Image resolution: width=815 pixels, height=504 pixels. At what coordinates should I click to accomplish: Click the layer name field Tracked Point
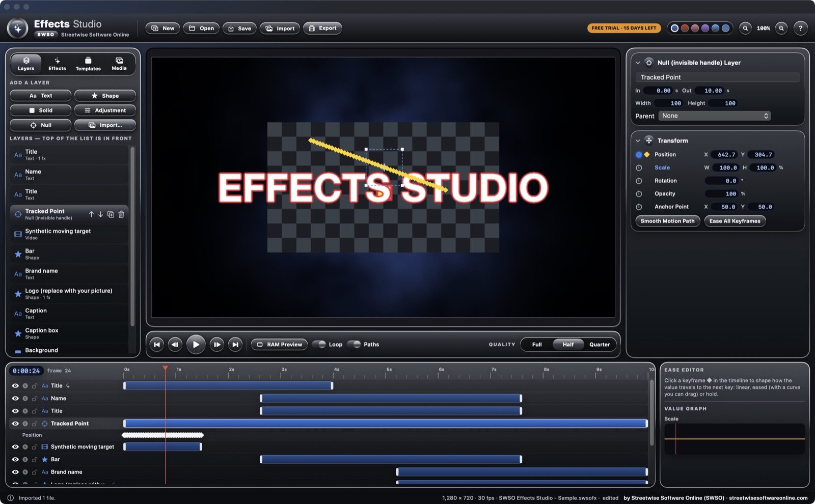pyautogui.click(x=717, y=77)
